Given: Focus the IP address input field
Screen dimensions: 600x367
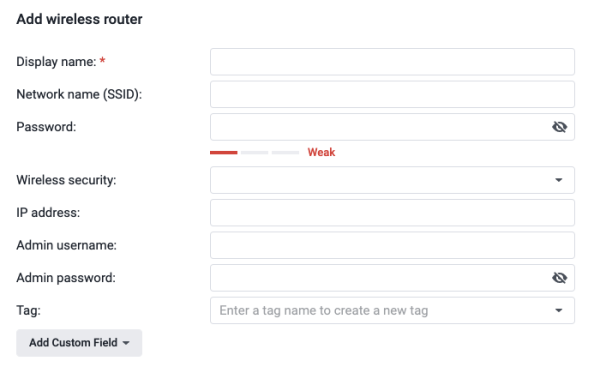Looking at the screenshot, I should pos(392,212).
